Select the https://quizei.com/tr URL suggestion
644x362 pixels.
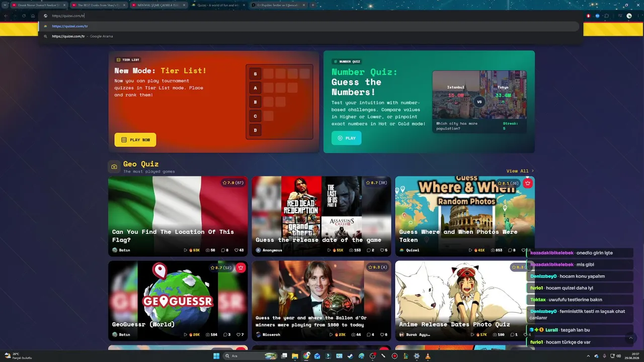point(311,26)
